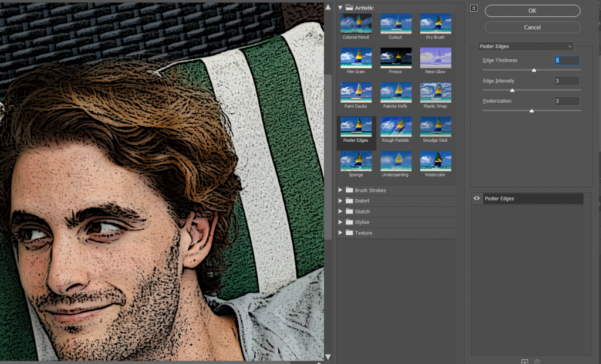Screen dimensions: 601x364
Task: Collapse the Artistic filter folder
Action: pyautogui.click(x=340, y=8)
